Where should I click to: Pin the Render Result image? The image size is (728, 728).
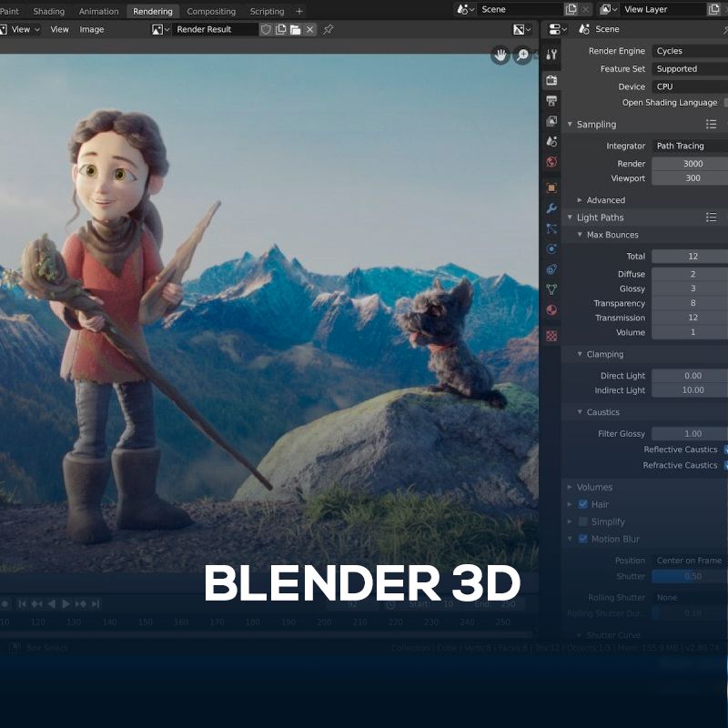(329, 29)
